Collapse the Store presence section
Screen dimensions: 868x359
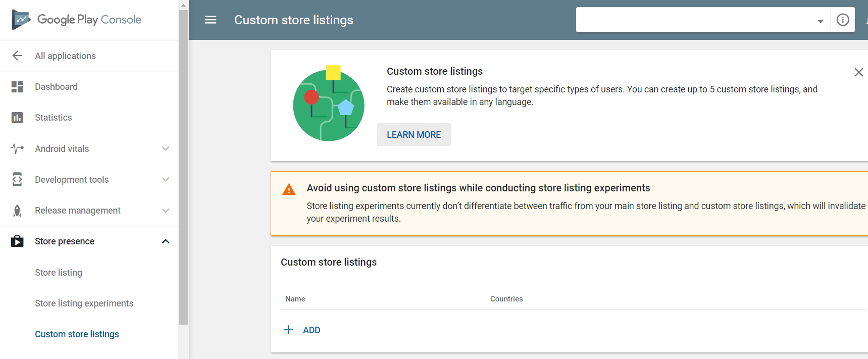(x=165, y=241)
